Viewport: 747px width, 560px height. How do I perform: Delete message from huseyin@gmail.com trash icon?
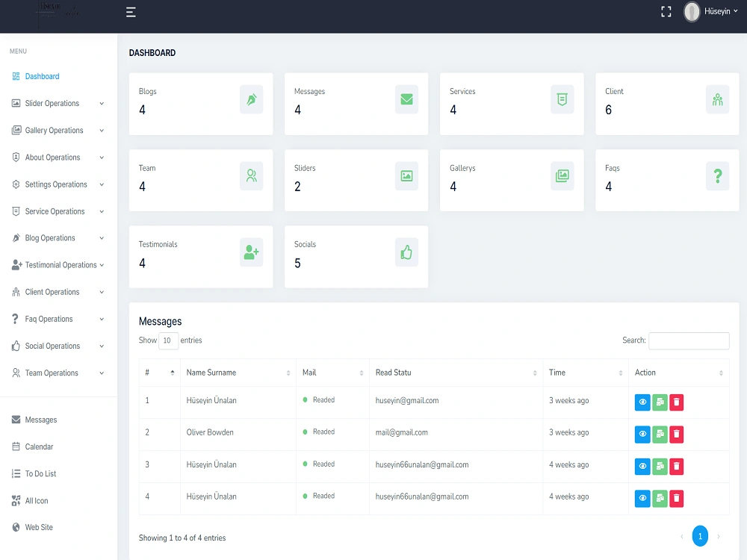pos(677,403)
